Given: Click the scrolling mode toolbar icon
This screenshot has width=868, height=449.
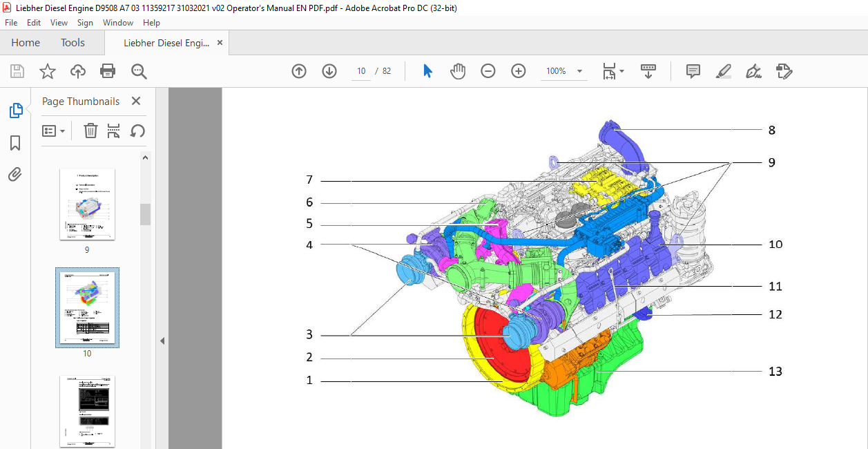Looking at the screenshot, I should pyautogui.click(x=648, y=71).
